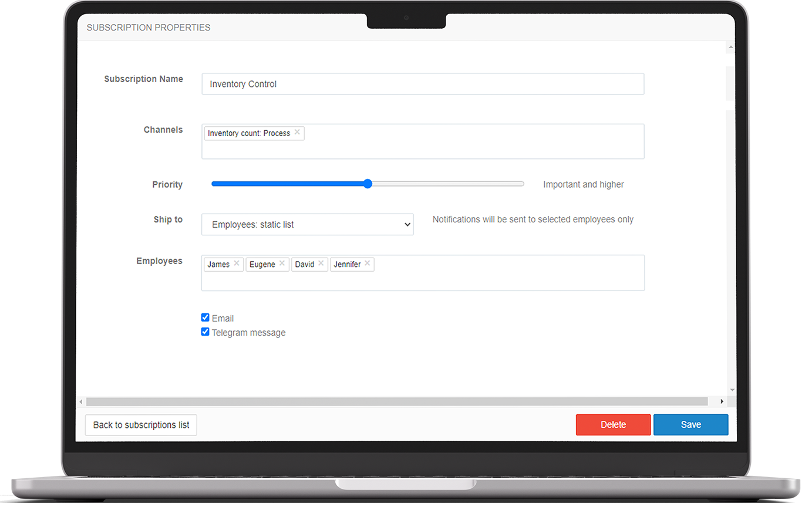Go back to subscriptions list

(x=140, y=424)
